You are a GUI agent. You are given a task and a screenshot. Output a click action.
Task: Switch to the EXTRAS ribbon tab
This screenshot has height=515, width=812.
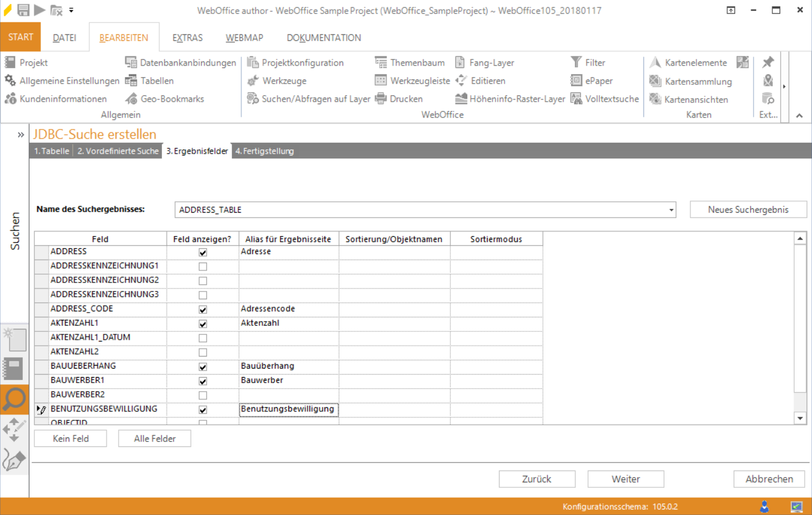(x=187, y=37)
